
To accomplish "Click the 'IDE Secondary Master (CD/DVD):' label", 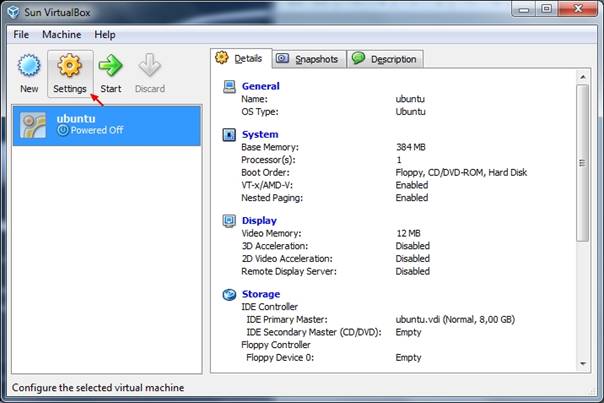I will tap(314, 332).
